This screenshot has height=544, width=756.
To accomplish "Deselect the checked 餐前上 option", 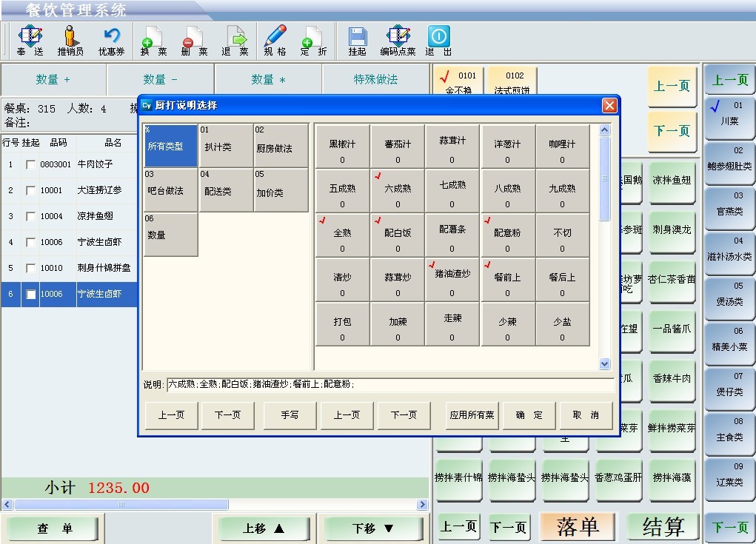I will pyautogui.click(x=507, y=279).
